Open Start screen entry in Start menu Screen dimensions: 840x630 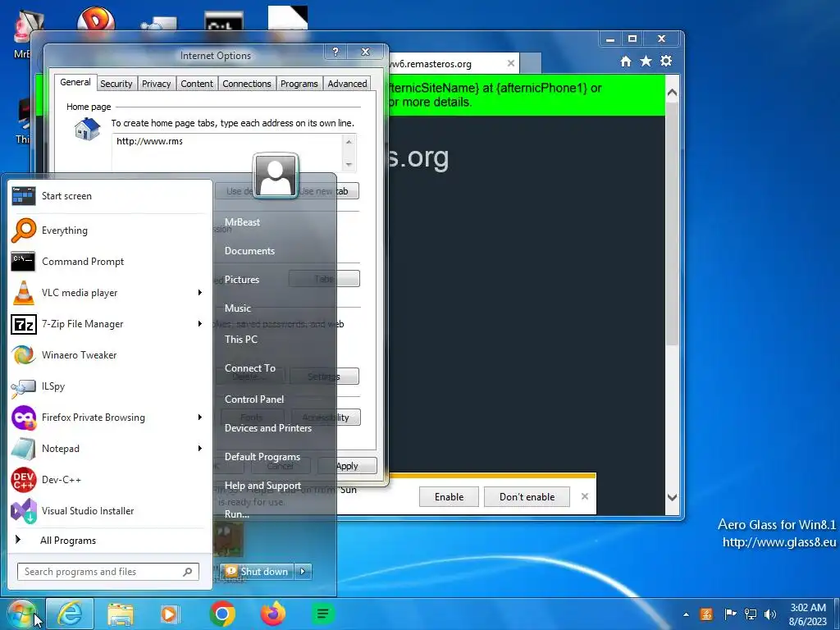point(107,196)
